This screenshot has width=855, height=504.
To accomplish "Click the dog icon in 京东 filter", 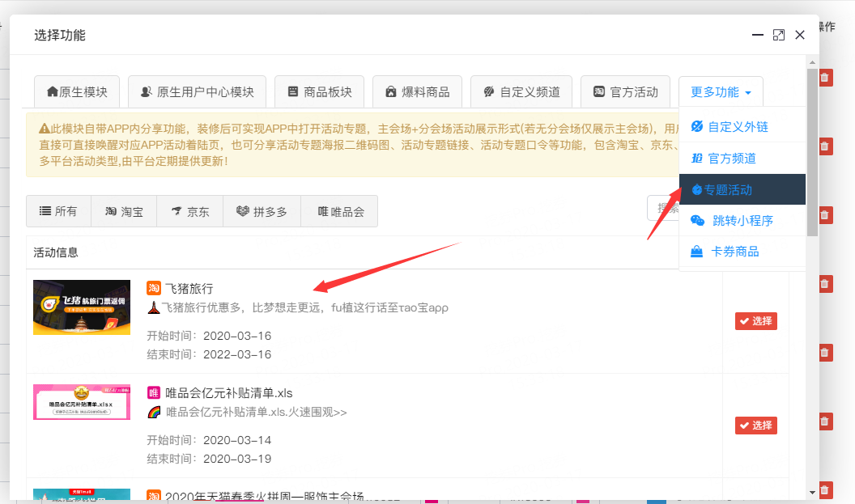I will [x=177, y=211].
